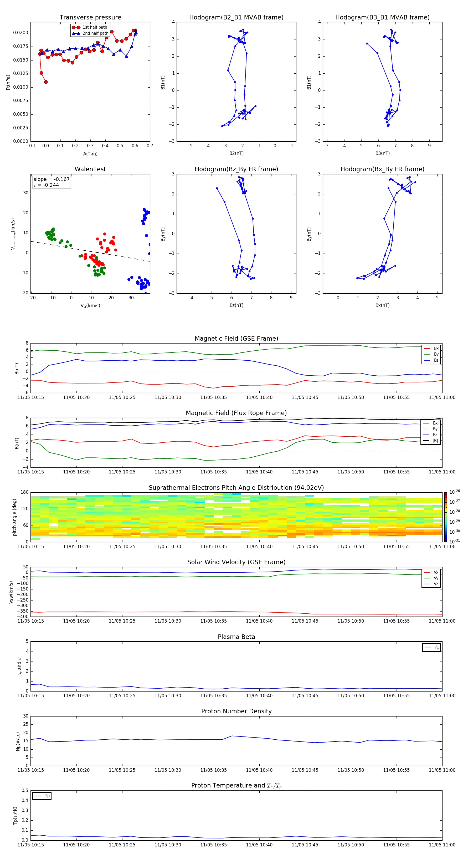Click the 'Vsw(km/s)' y-axis label
473x868 pixels.
pyautogui.click(x=11, y=592)
